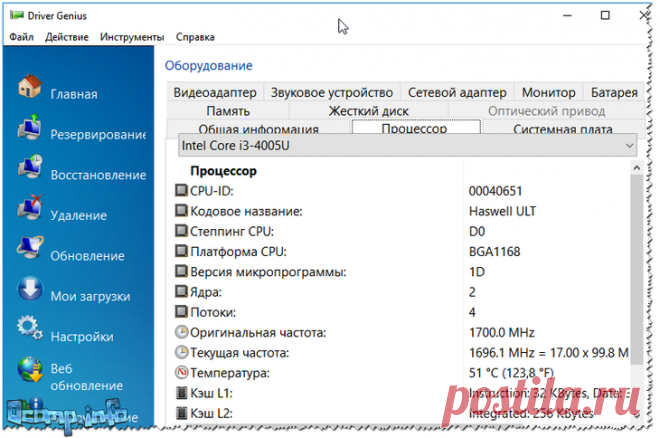Switch to the Видеоадаптер tab

click(x=215, y=93)
